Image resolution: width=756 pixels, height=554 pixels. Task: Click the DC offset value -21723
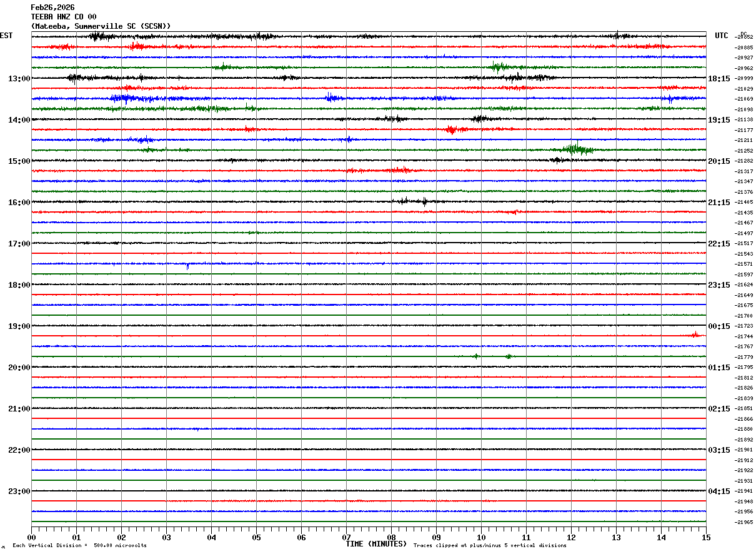(744, 326)
